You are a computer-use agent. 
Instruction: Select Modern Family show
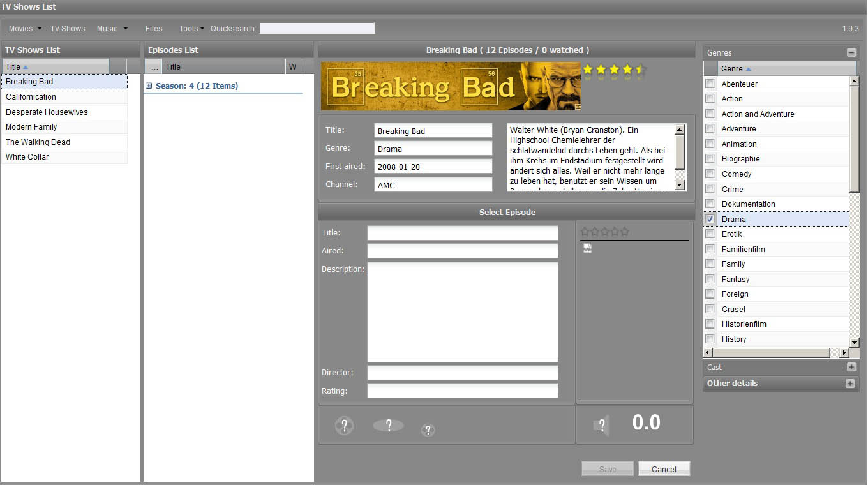pyautogui.click(x=64, y=127)
